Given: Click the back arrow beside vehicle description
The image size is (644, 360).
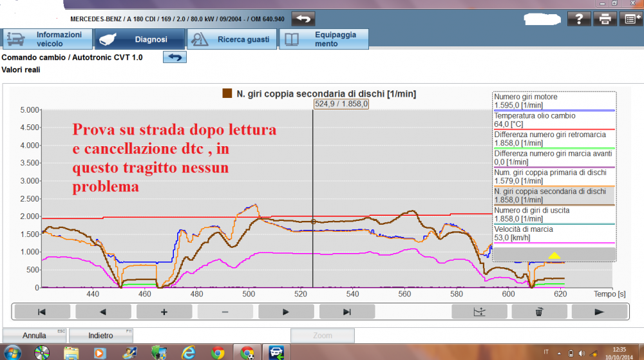Looking at the screenshot, I should point(303,19).
